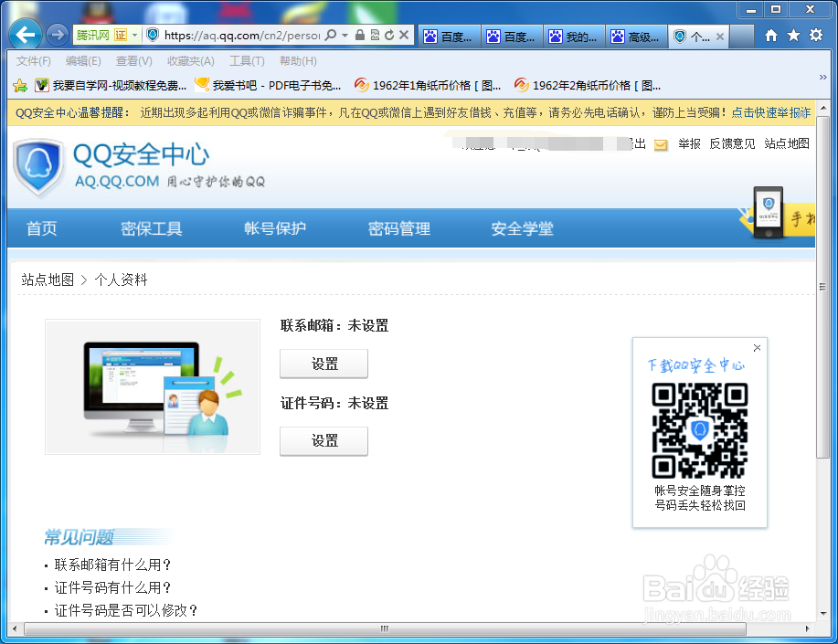Click the horizontal scrollbar left arrow
Screen dimensions: 838x644
pos(15,629)
